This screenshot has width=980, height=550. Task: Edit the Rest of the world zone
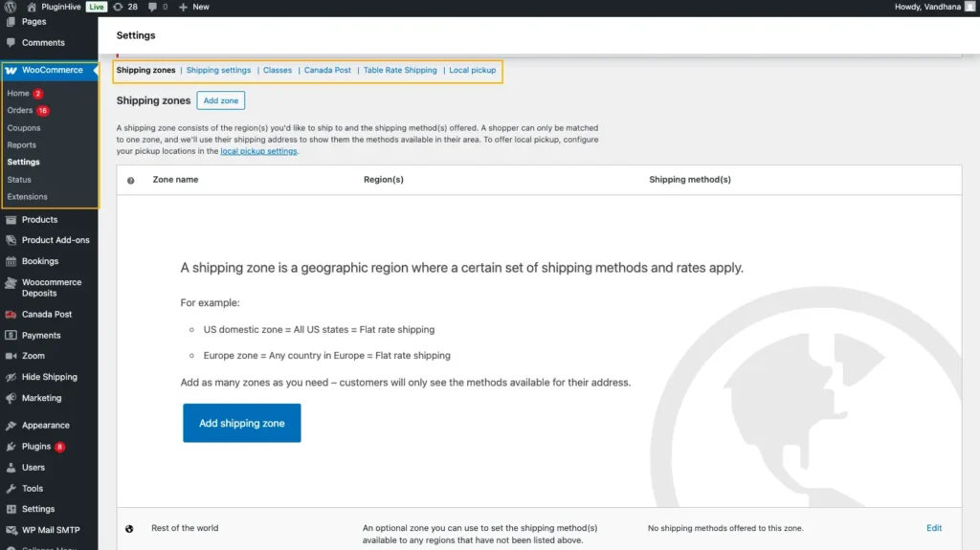(934, 528)
